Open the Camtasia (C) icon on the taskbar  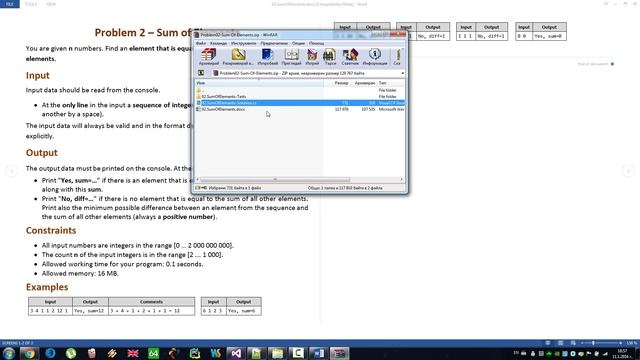pos(298,353)
